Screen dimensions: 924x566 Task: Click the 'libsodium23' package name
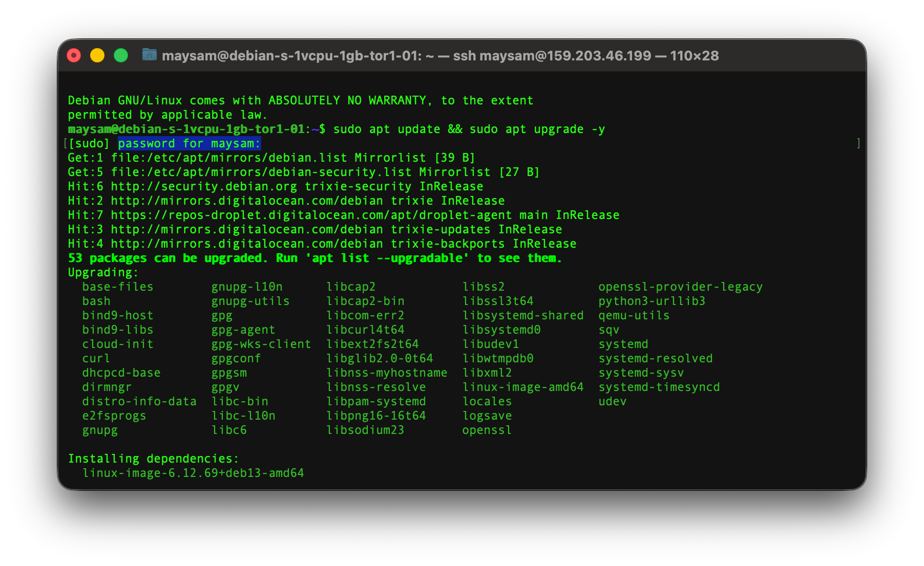click(x=366, y=430)
